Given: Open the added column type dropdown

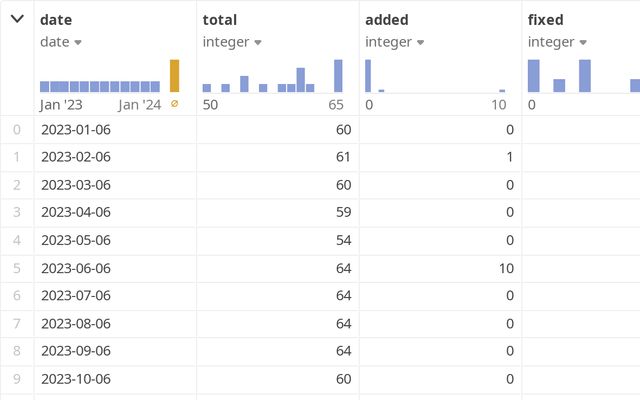Looking at the screenshot, I should (420, 42).
